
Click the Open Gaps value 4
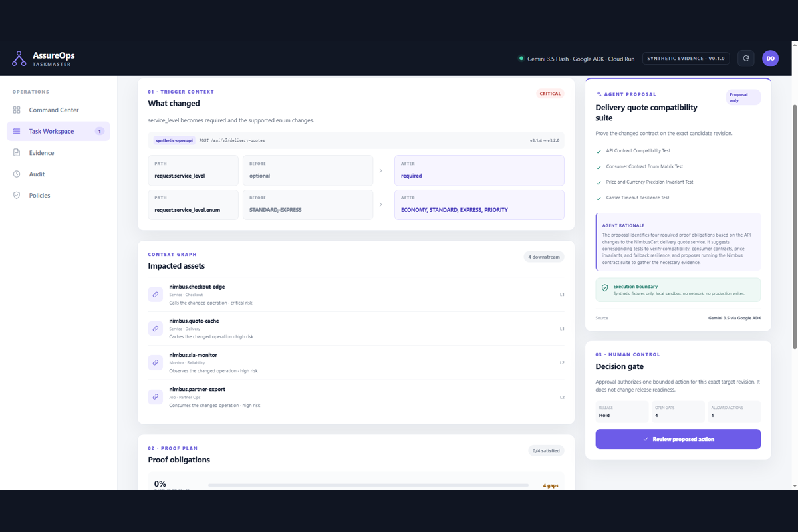point(656,416)
